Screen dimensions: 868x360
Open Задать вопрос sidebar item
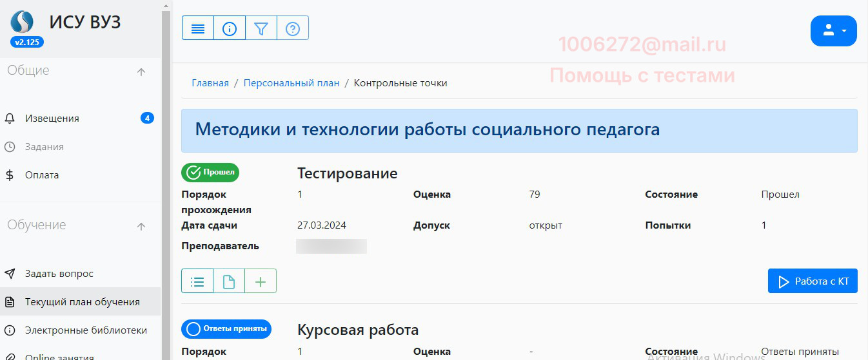59,274
